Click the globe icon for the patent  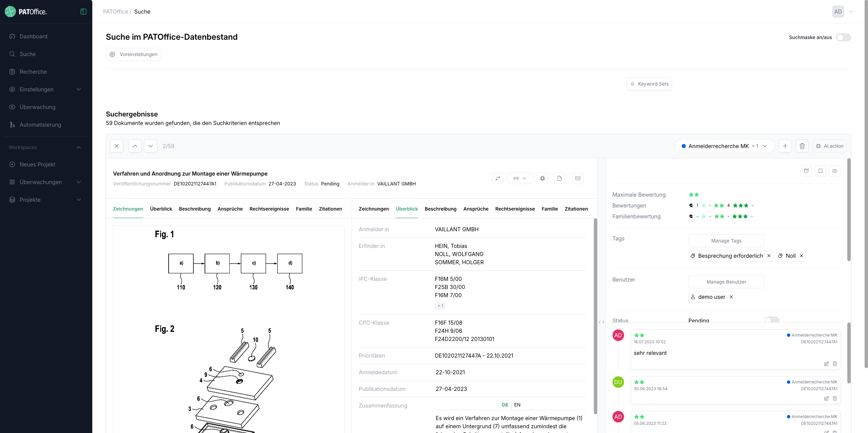click(542, 178)
